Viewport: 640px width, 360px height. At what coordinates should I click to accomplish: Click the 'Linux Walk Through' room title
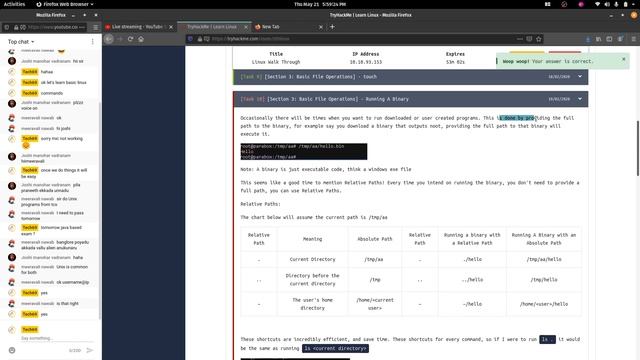276,62
